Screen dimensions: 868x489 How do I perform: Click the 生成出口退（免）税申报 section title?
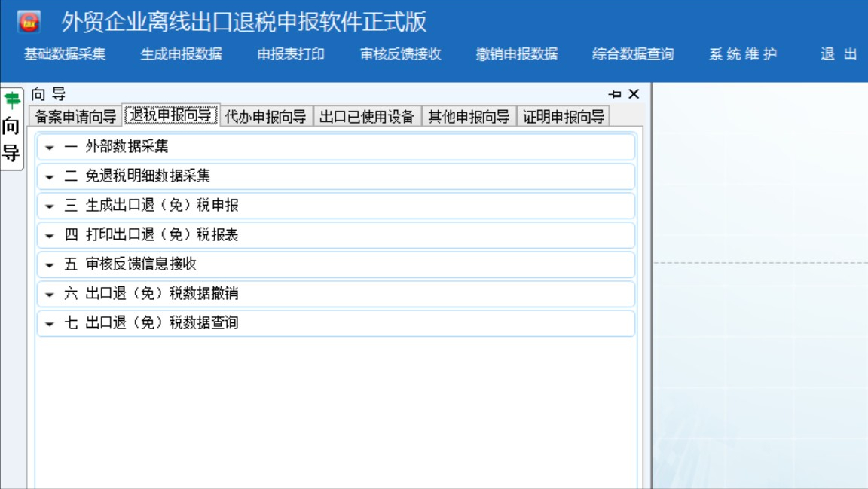162,205
